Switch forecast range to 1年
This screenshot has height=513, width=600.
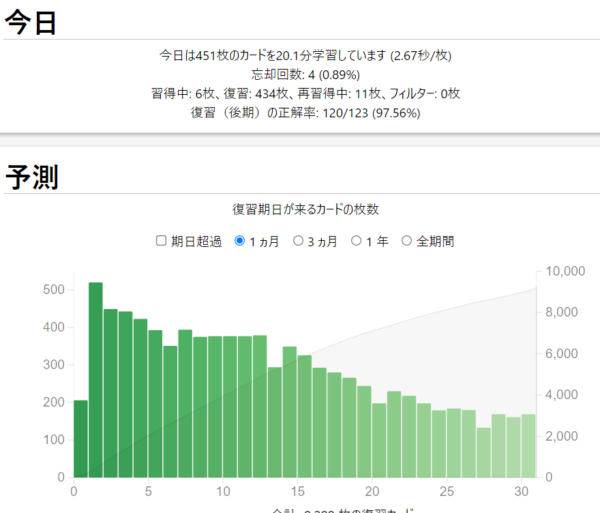tap(356, 241)
